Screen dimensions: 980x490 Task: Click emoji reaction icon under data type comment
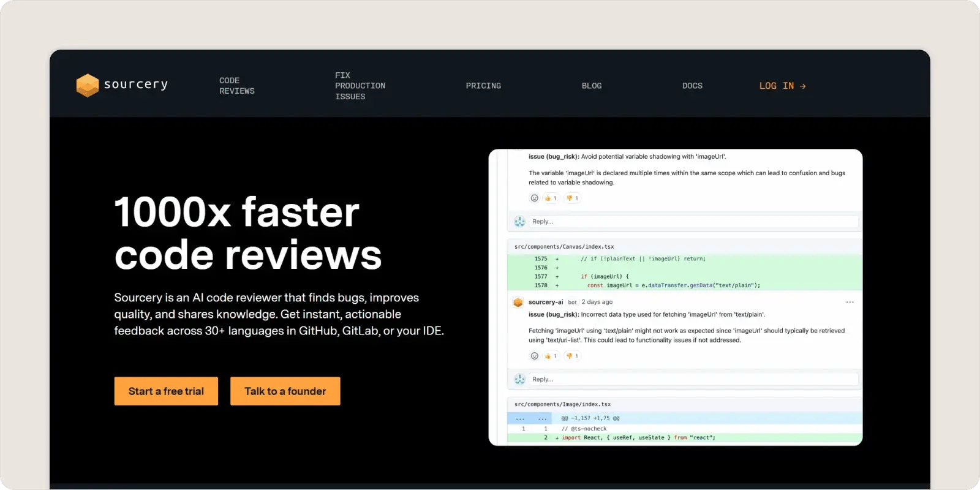tap(534, 356)
